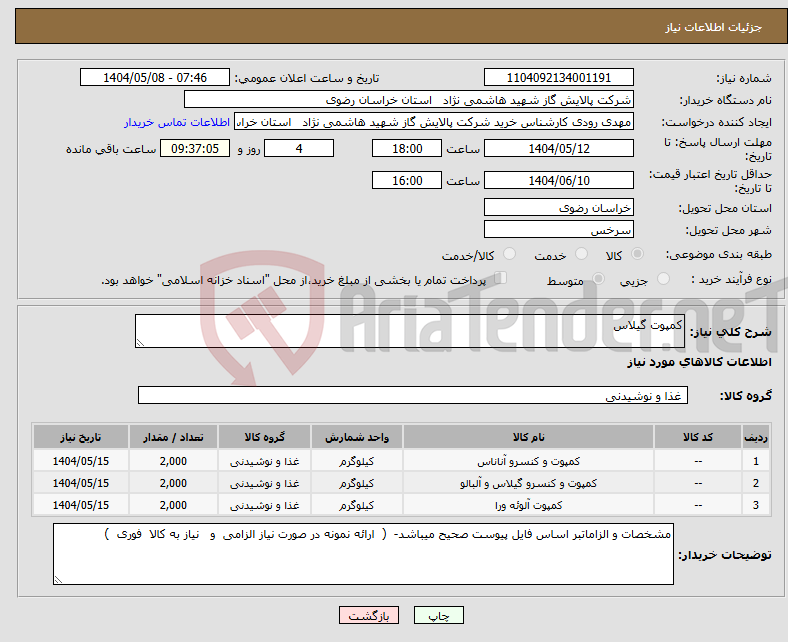Click the کیلوگرم unit in row 2
Viewport: 788px width, 642px height.
pyautogui.click(x=357, y=483)
